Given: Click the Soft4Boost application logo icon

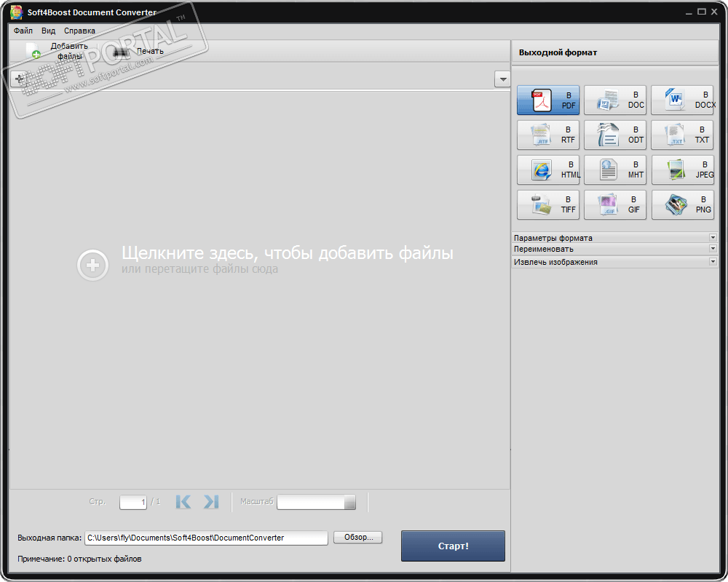Looking at the screenshot, I should 17,12.
